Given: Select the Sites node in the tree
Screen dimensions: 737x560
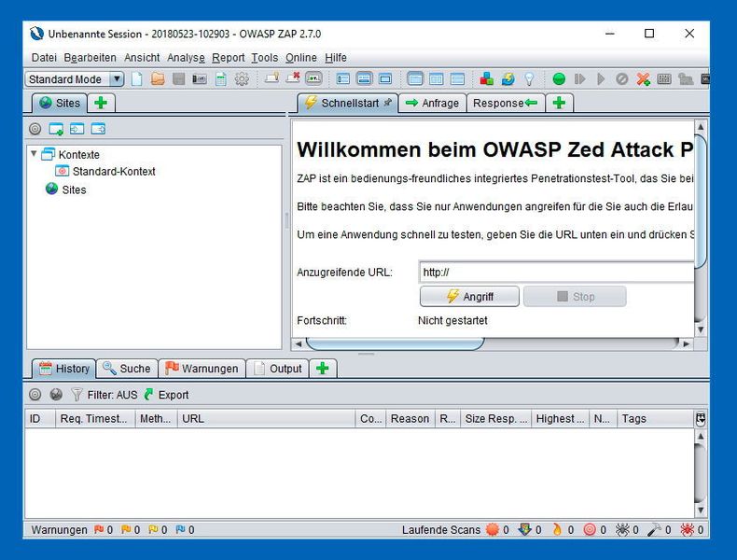Looking at the screenshot, I should click(74, 189).
